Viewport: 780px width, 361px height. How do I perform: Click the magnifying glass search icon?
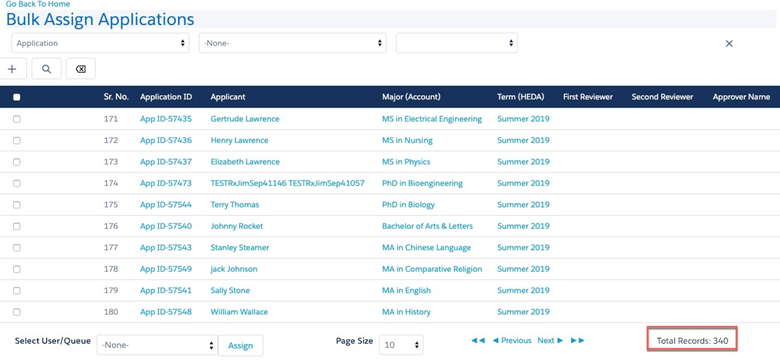click(x=46, y=69)
